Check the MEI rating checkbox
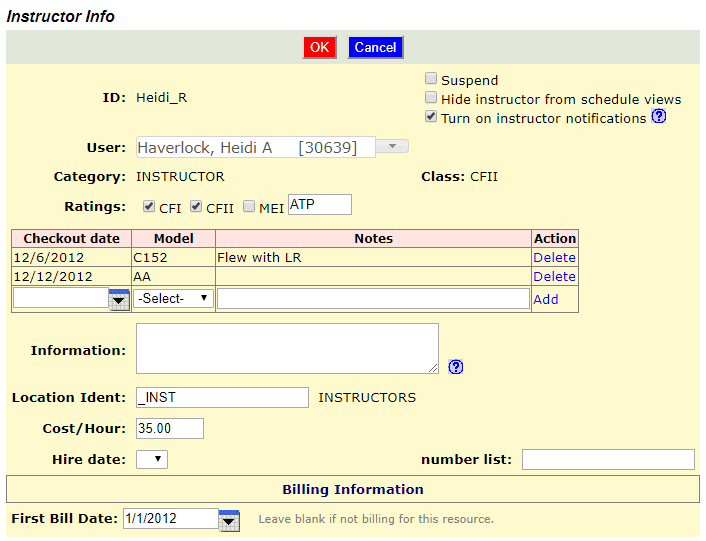706x541 pixels. click(x=249, y=207)
